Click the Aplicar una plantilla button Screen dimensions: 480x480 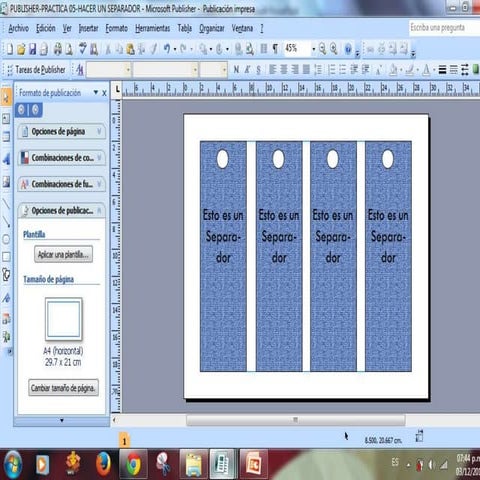tap(63, 254)
